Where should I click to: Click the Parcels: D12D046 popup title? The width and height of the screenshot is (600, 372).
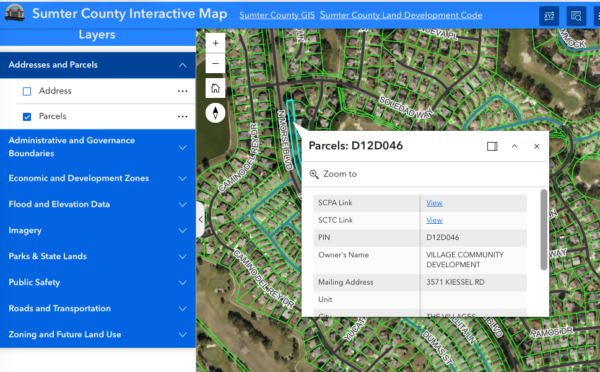point(355,146)
